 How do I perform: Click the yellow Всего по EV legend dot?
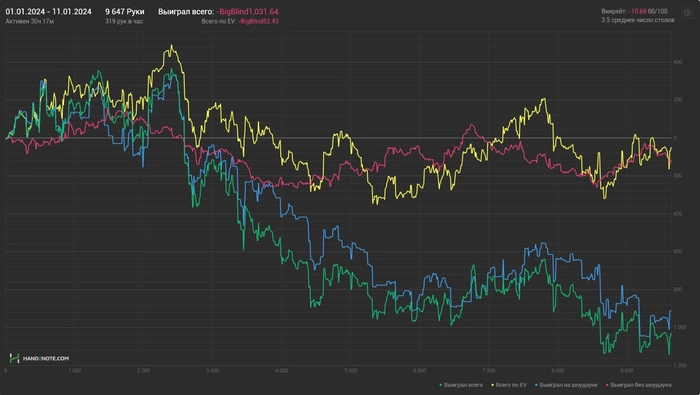click(492, 385)
